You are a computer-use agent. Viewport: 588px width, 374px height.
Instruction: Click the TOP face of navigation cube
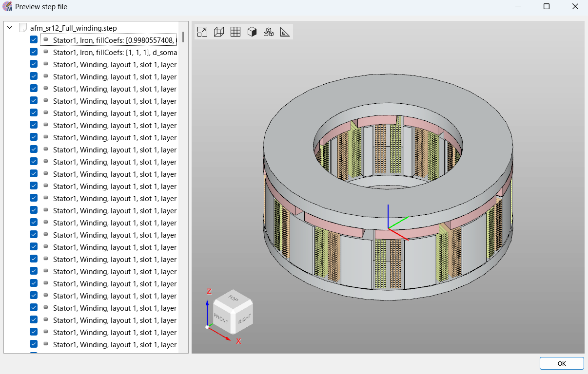(x=233, y=298)
